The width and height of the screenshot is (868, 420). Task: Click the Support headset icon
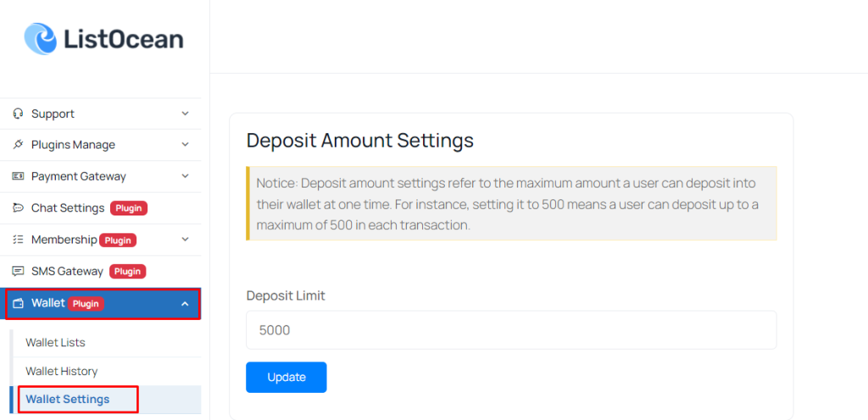click(x=18, y=114)
